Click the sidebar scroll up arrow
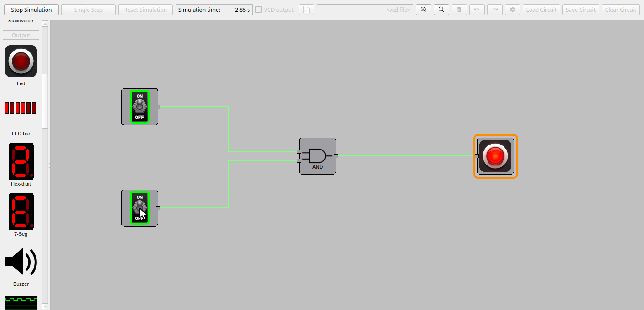The width and height of the screenshot is (644, 310). tap(45, 24)
